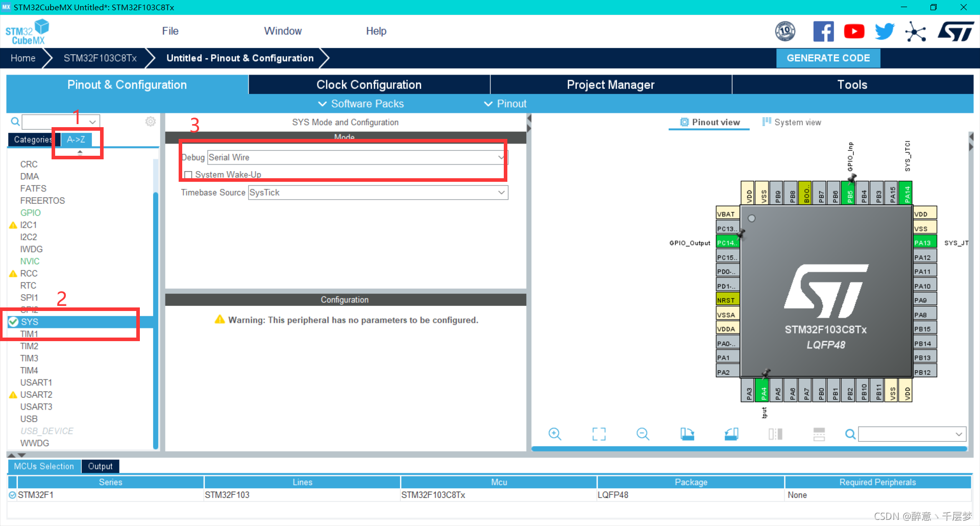Go to the Home breadcrumb

coord(23,58)
